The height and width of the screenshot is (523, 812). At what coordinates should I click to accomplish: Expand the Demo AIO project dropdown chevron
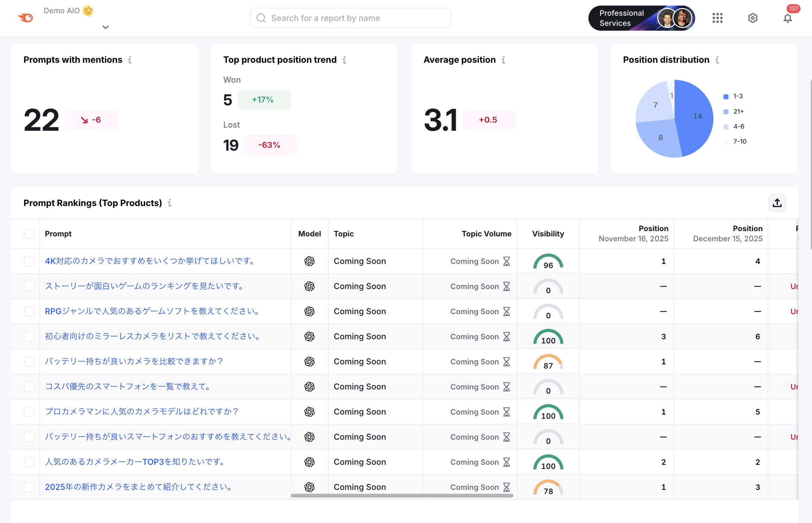(x=106, y=27)
